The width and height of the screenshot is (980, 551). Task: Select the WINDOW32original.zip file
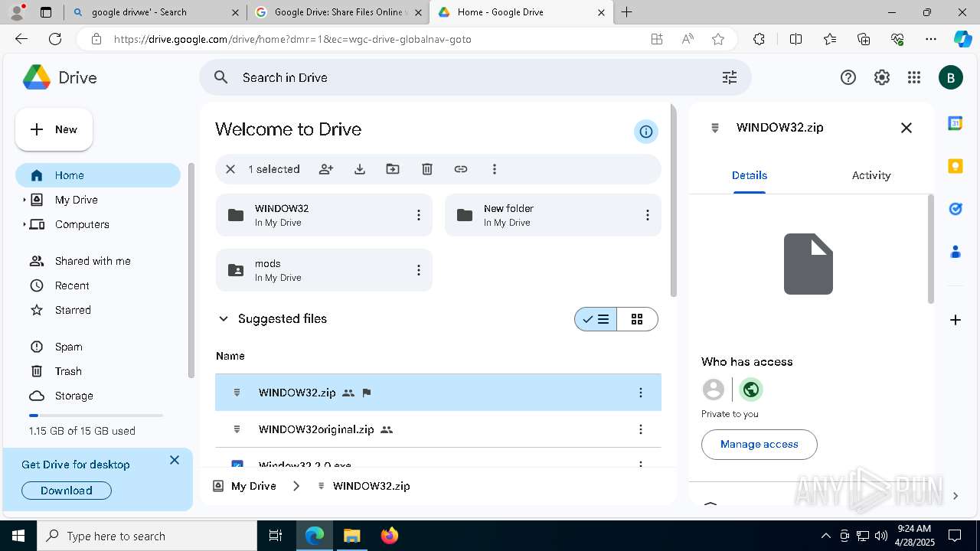click(x=438, y=429)
